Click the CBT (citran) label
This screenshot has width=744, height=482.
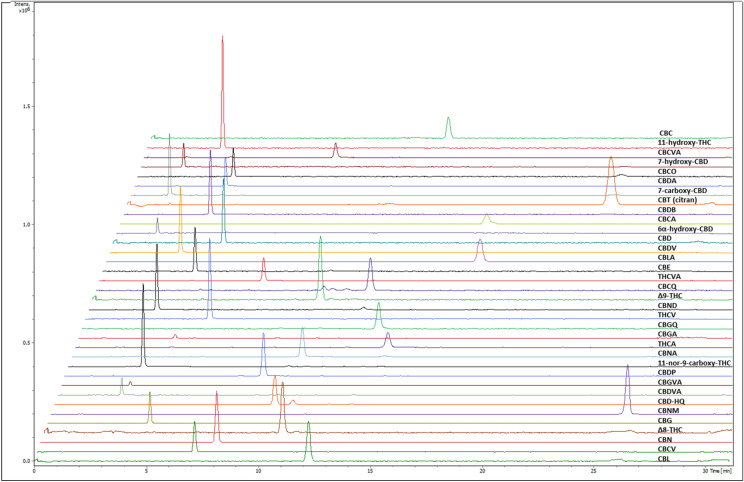677,200
